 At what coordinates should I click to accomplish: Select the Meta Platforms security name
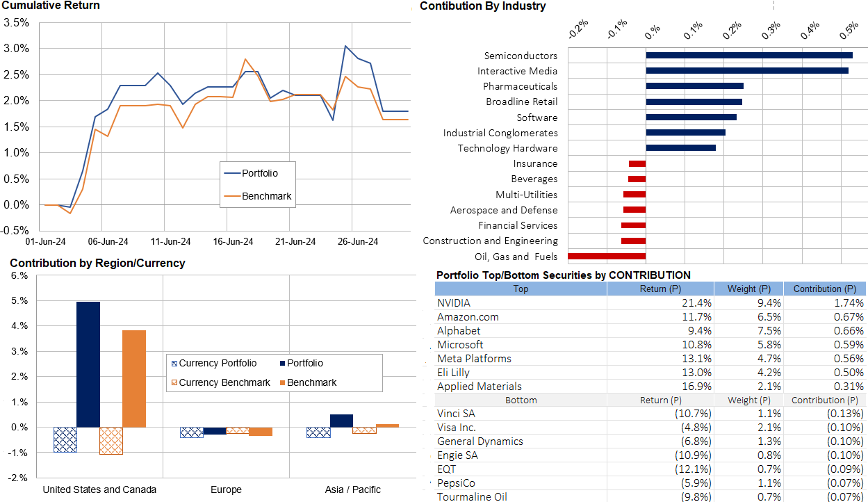point(474,359)
